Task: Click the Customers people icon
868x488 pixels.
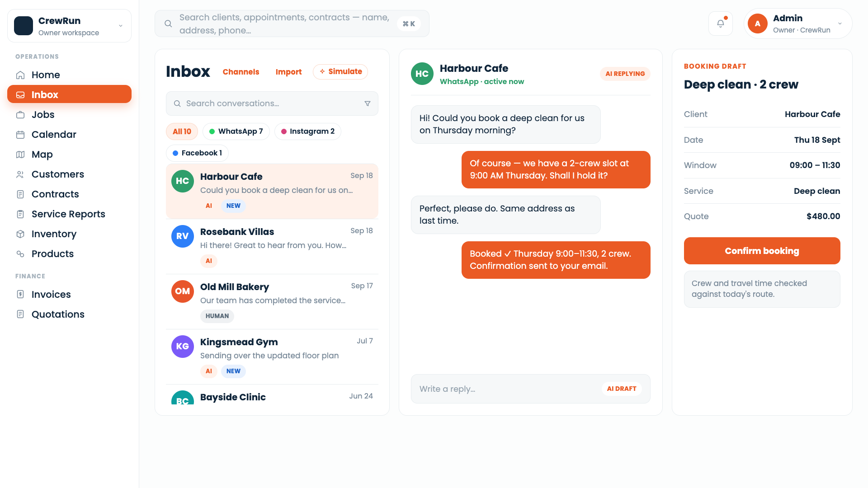Action: click(20, 174)
